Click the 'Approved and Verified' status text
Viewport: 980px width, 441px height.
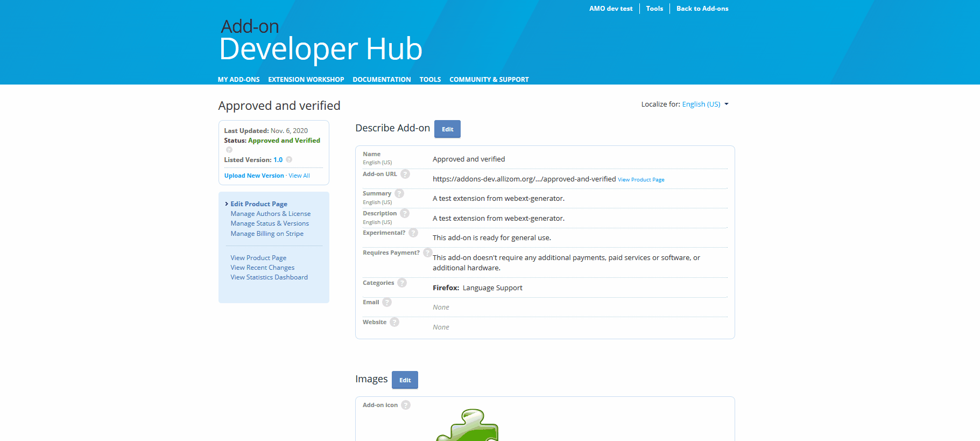point(284,141)
